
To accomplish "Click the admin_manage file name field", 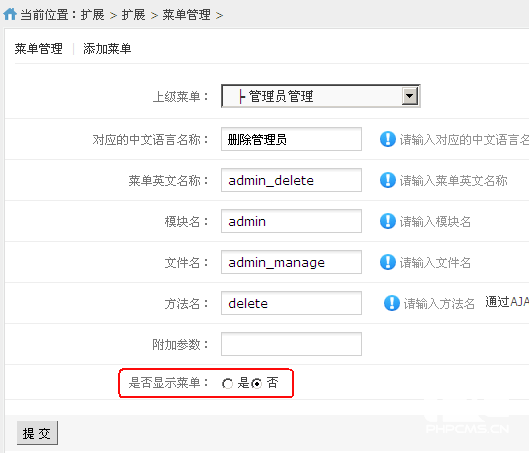I will [291, 262].
